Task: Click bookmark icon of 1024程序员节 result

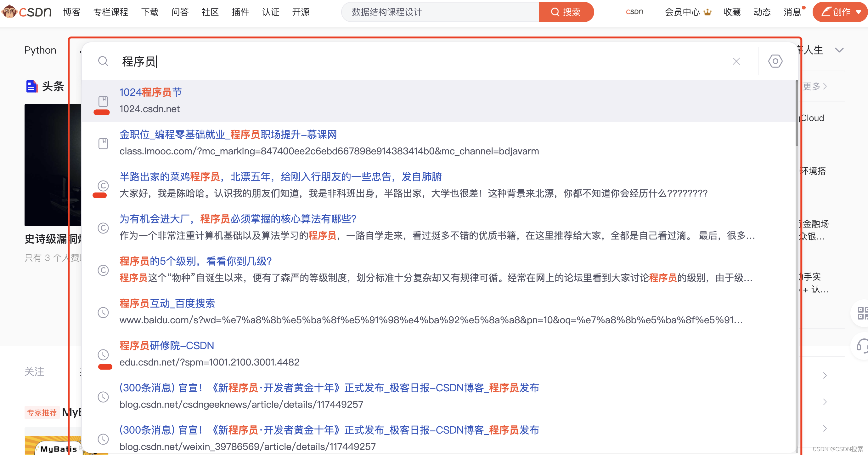Action: (x=103, y=101)
